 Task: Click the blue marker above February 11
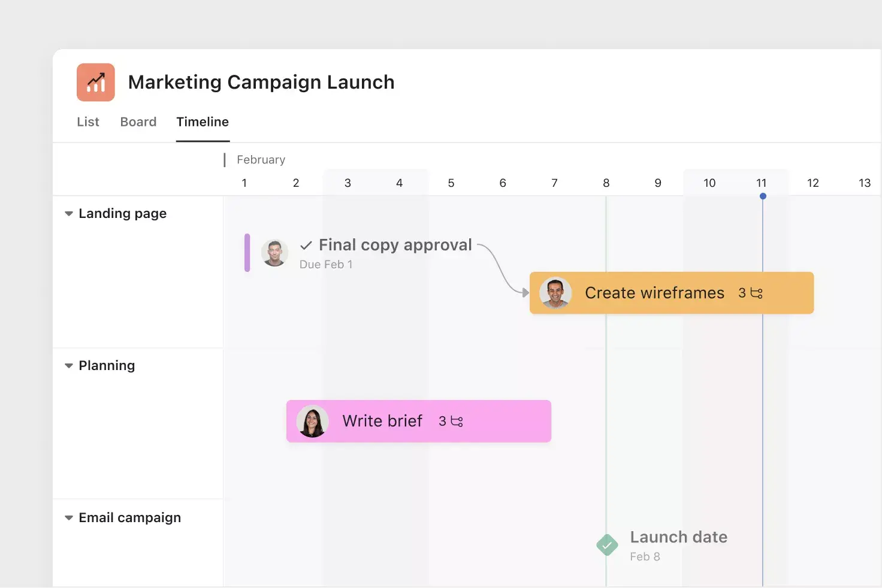pyautogui.click(x=763, y=196)
